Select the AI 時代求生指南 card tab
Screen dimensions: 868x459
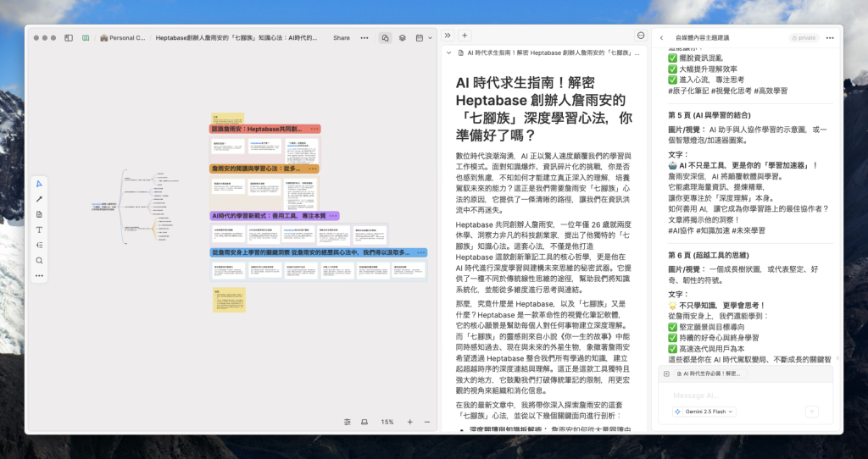[x=548, y=53]
